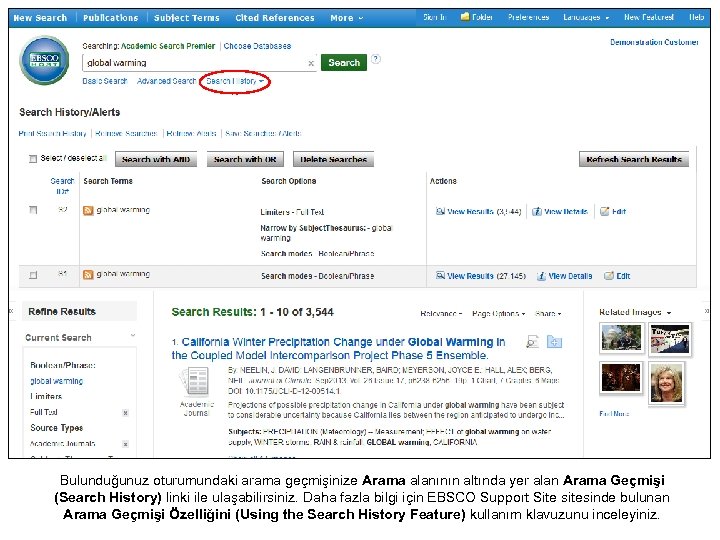Screen dimensions: 720x540
Task: Clear the search box with the X icon
Action: coord(311,63)
